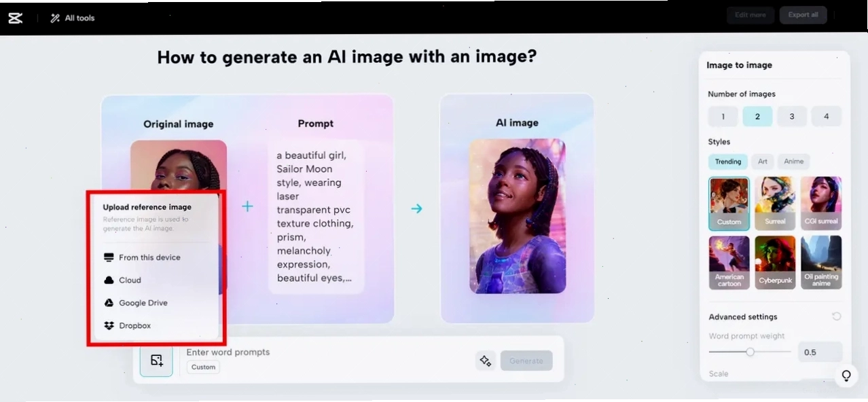Viewport: 868px width, 402px height.
Task: Click the Google Drive triangle icon
Action: coord(109,303)
